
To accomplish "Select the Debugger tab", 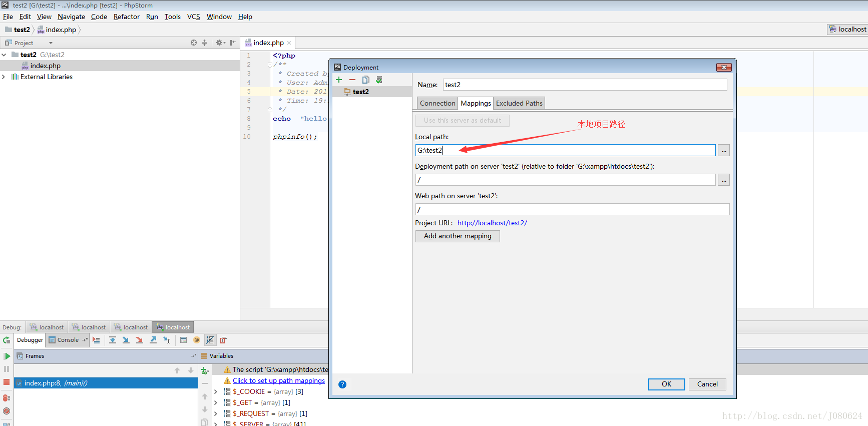I will 30,340.
